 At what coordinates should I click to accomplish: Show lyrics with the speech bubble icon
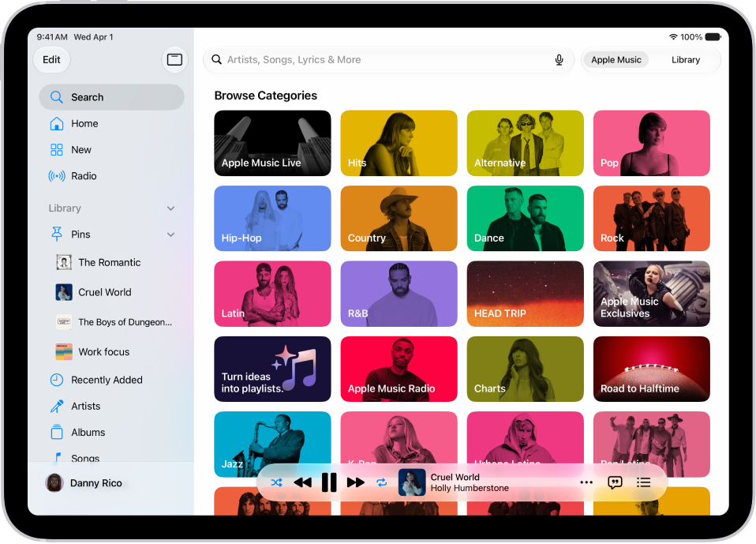pos(615,482)
